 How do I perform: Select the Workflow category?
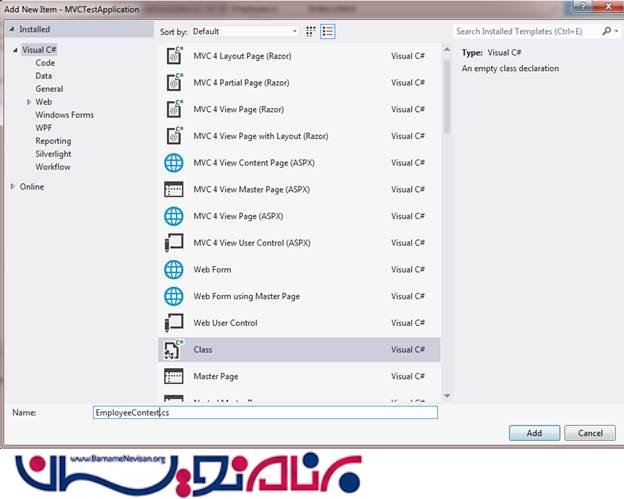click(53, 167)
